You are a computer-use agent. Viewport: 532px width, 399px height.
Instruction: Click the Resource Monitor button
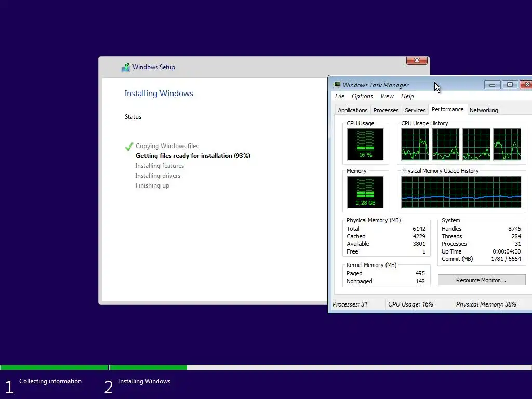pyautogui.click(x=481, y=280)
